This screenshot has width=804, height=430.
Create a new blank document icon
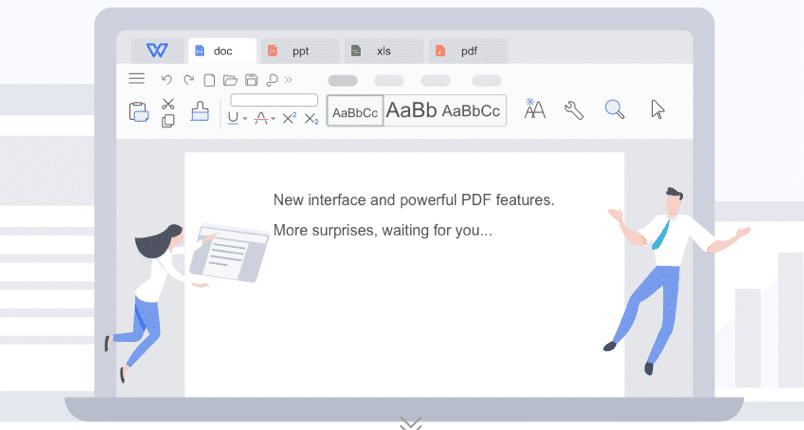click(209, 80)
